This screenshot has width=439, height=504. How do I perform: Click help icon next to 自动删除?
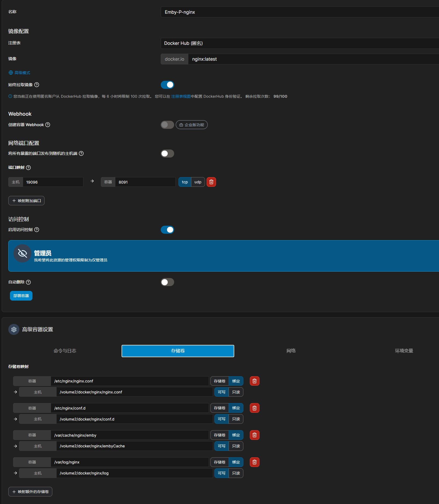tap(28, 282)
